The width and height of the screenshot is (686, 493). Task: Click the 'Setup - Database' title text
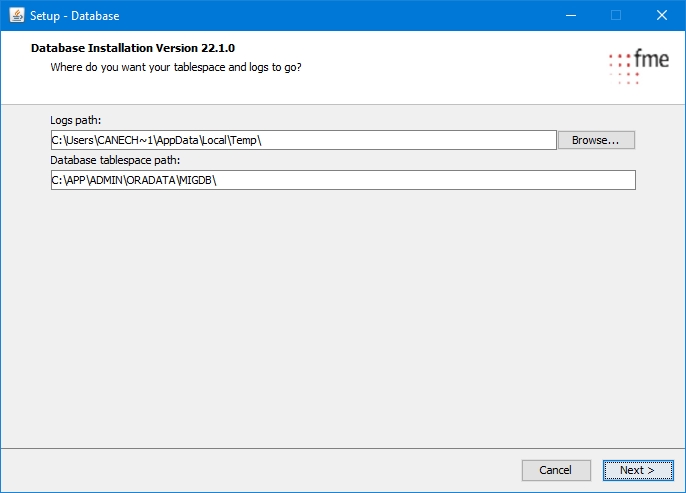click(x=76, y=16)
